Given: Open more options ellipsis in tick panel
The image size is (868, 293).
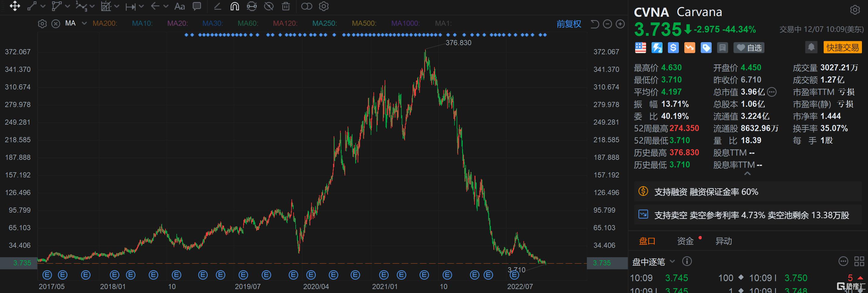Looking at the screenshot, I should (843, 261).
